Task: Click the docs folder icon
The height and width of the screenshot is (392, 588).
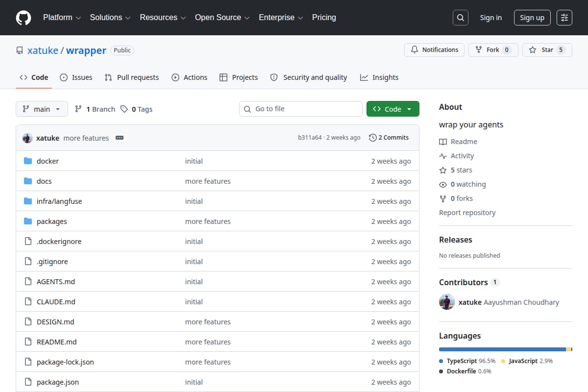Action: click(28, 181)
